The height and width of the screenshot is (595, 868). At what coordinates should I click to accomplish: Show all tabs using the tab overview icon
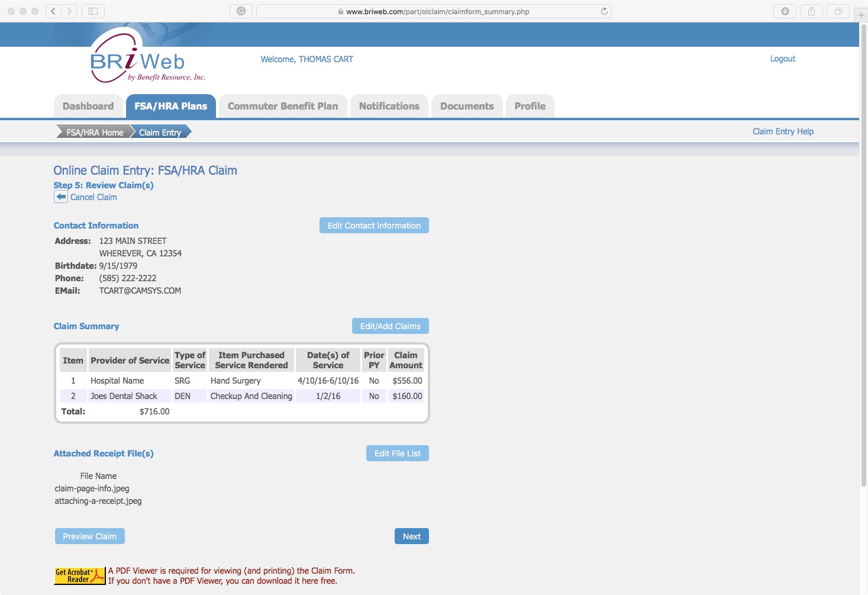point(838,11)
